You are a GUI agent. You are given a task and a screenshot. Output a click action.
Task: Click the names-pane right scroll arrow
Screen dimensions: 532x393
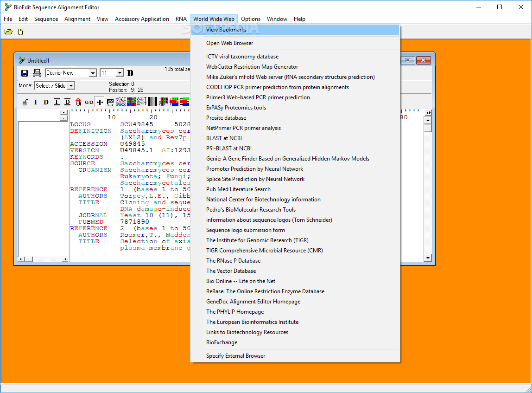click(x=65, y=259)
